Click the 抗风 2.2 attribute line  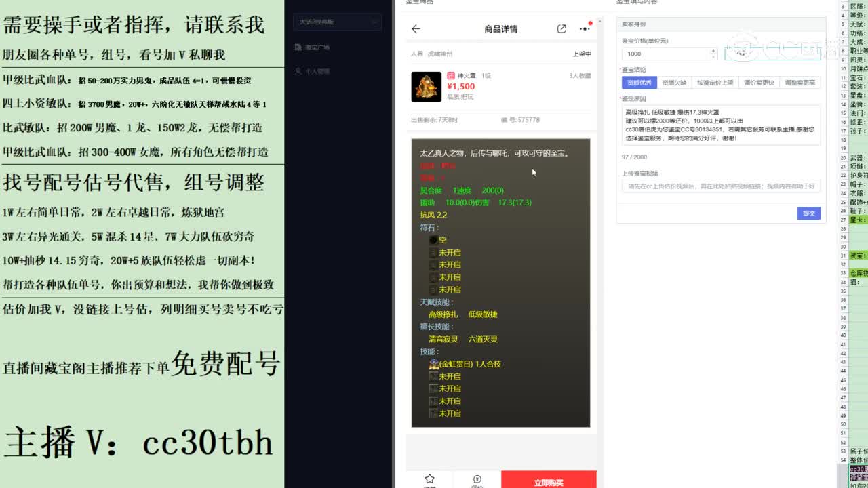433,215
